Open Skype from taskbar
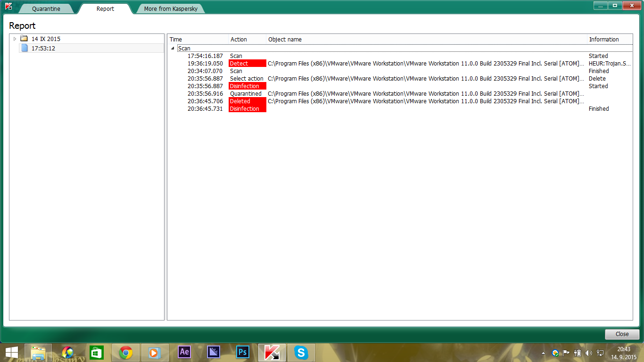Image resolution: width=644 pixels, height=362 pixels. coord(301,352)
